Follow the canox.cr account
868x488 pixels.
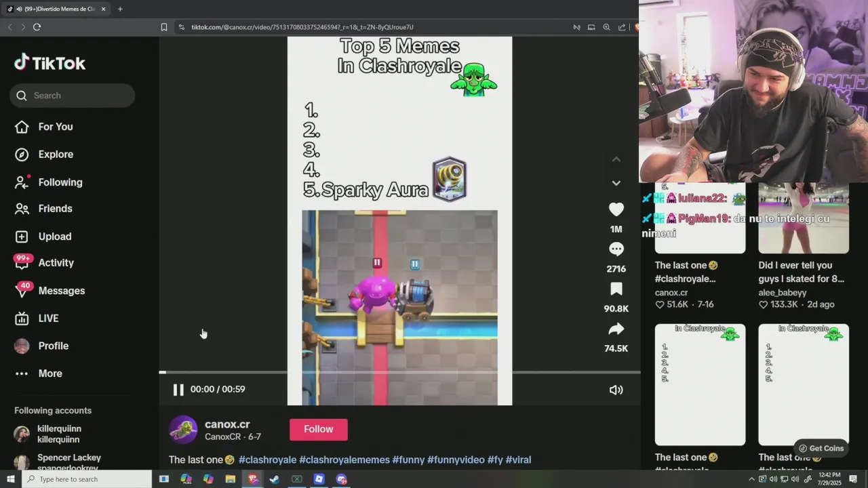pos(319,430)
